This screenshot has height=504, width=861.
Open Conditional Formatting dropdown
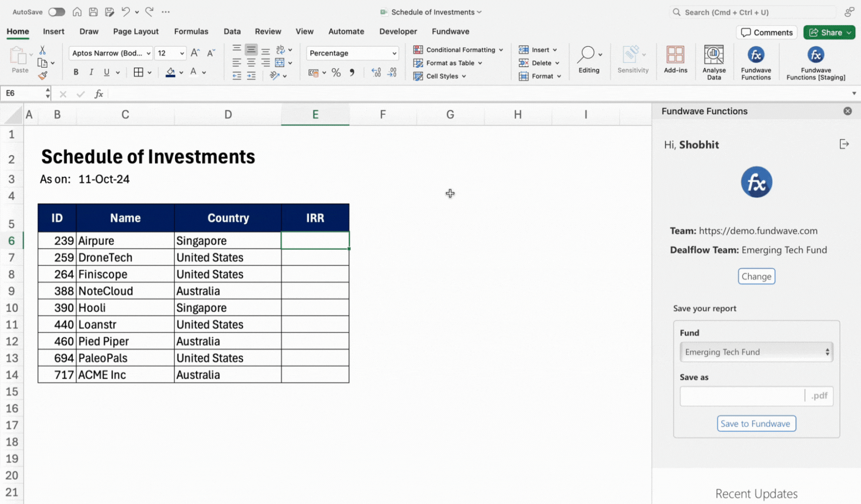click(x=458, y=50)
